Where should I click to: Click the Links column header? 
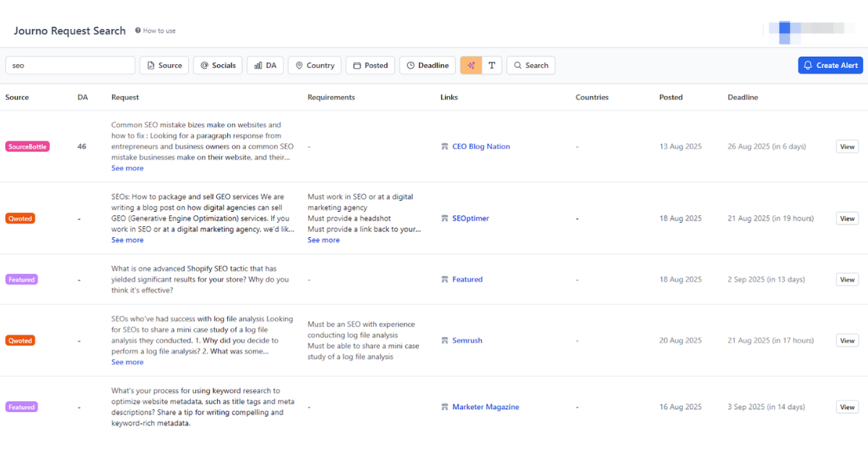coord(449,97)
